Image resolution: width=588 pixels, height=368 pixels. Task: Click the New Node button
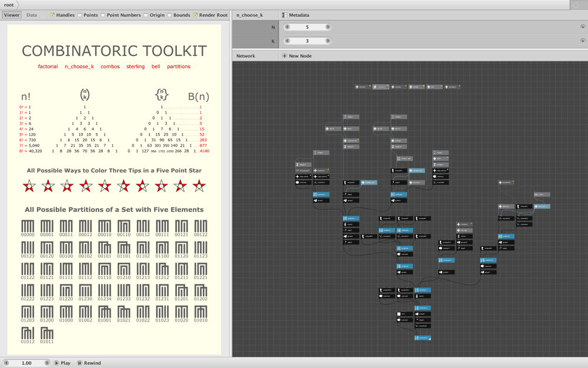297,56
